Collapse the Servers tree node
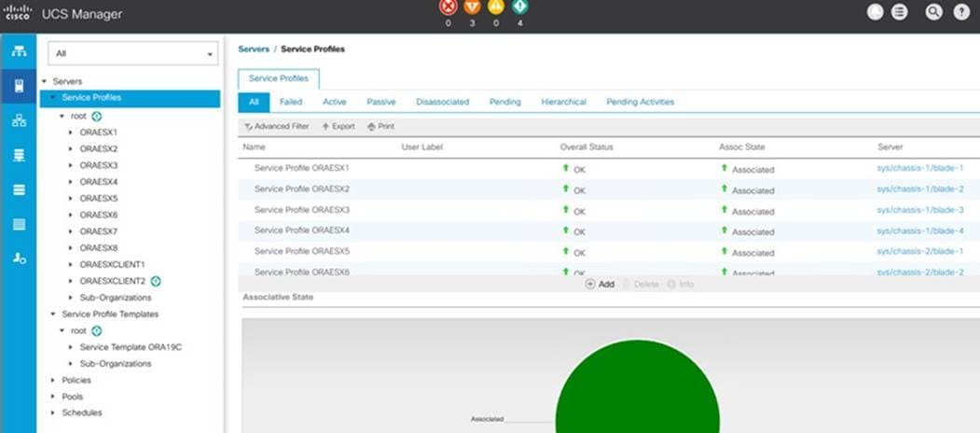 (45, 81)
